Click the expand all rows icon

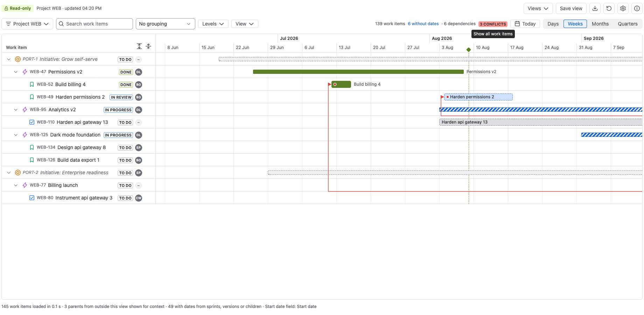139,46
